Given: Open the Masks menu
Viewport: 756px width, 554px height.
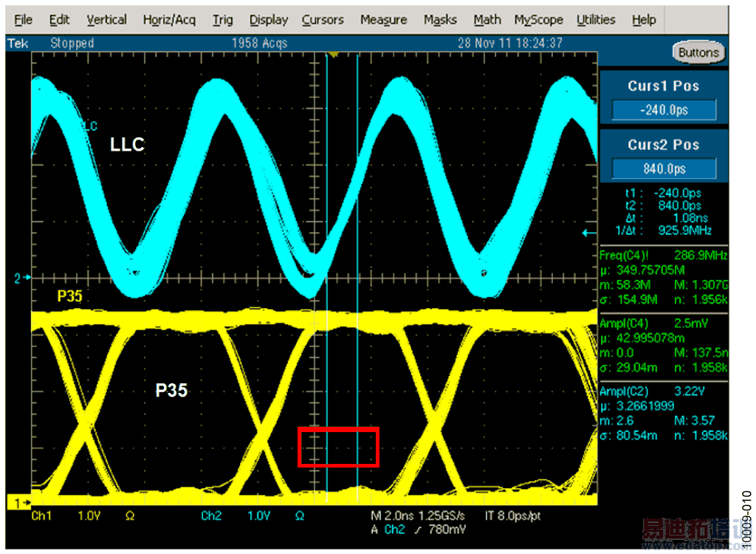Looking at the screenshot, I should [x=440, y=20].
